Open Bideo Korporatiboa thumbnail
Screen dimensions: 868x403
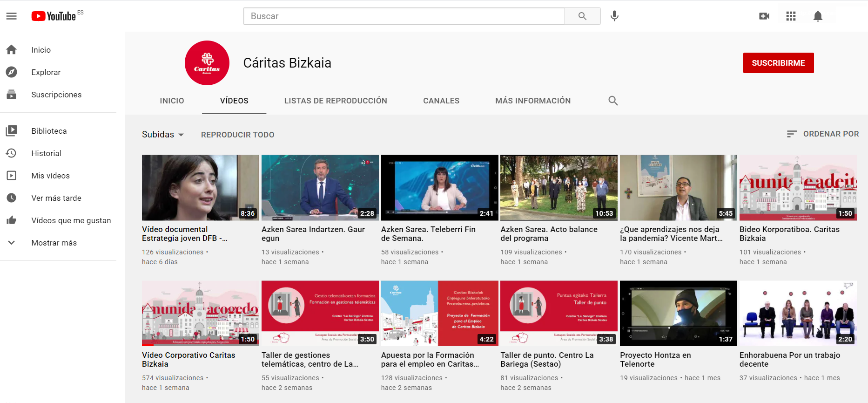(798, 188)
